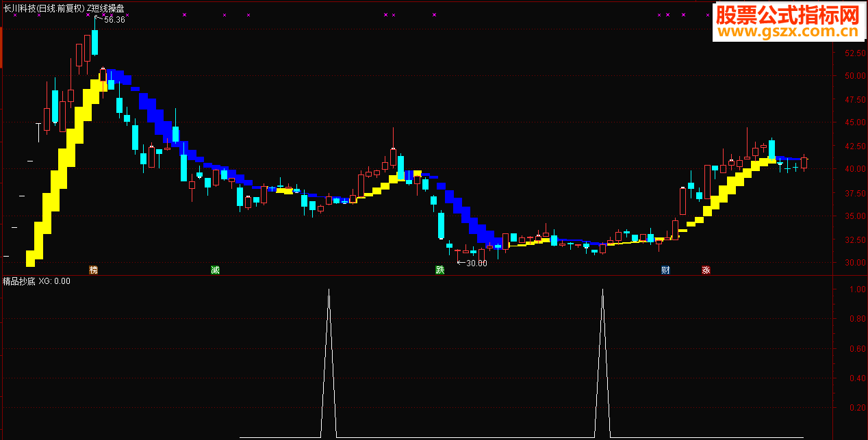
Task: Click the second XG signal spike peak
Action: [x=602, y=290]
